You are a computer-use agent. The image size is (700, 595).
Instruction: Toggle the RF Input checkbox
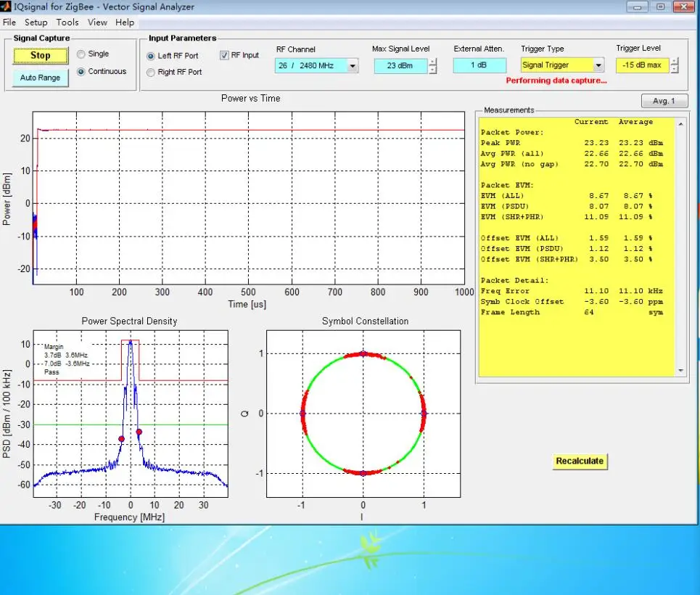click(225, 55)
